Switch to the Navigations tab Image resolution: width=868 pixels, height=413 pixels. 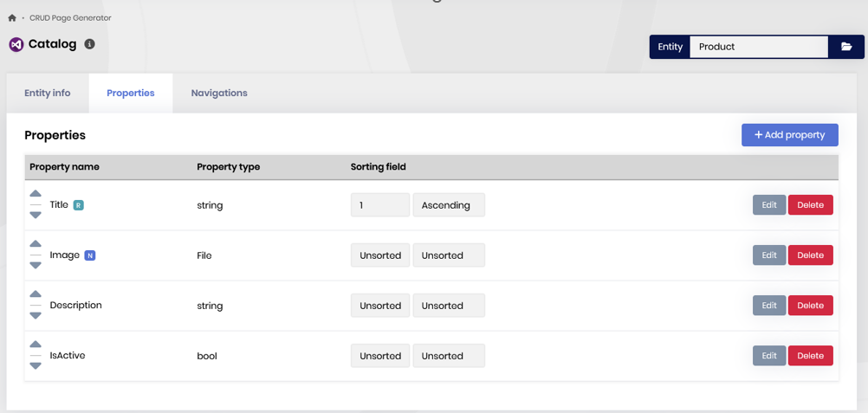pyautogui.click(x=219, y=93)
